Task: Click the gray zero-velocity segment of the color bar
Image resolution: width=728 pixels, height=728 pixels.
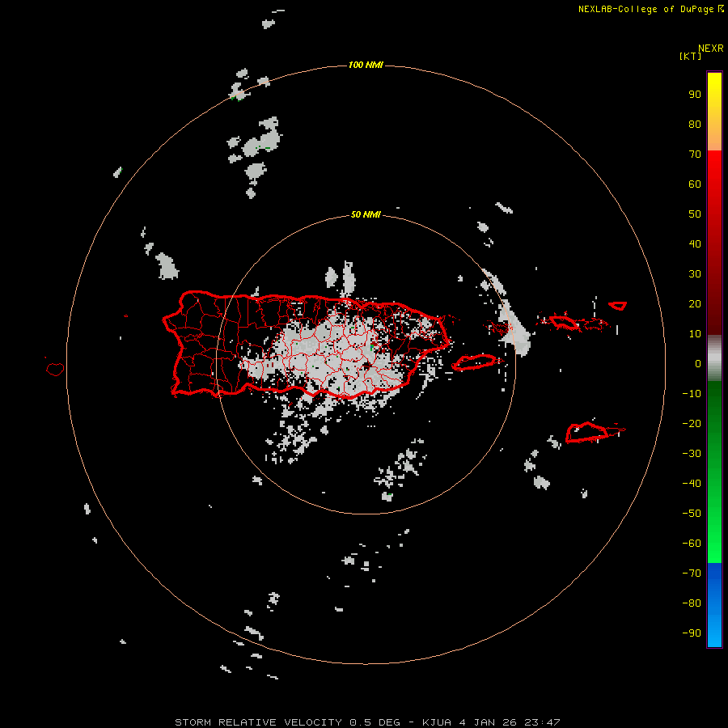Action: click(714, 358)
